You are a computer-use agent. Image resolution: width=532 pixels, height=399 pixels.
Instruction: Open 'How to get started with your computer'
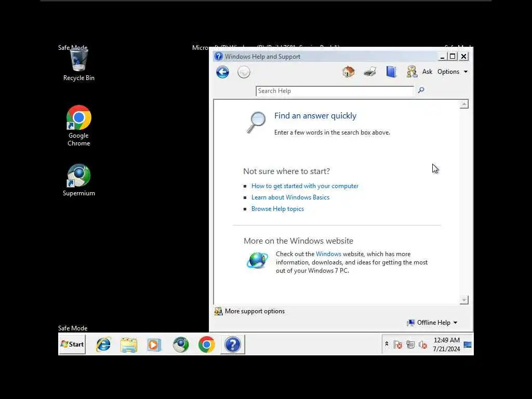coord(304,186)
